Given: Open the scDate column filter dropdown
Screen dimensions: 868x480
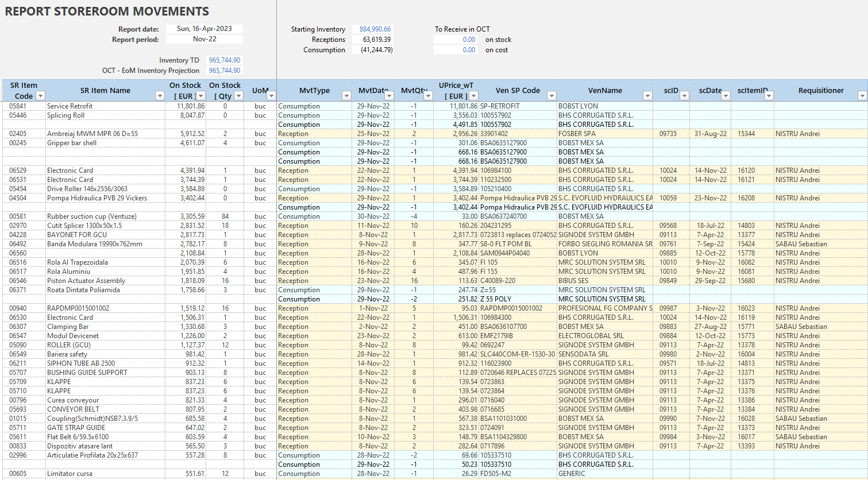Looking at the screenshot, I should point(726,96).
